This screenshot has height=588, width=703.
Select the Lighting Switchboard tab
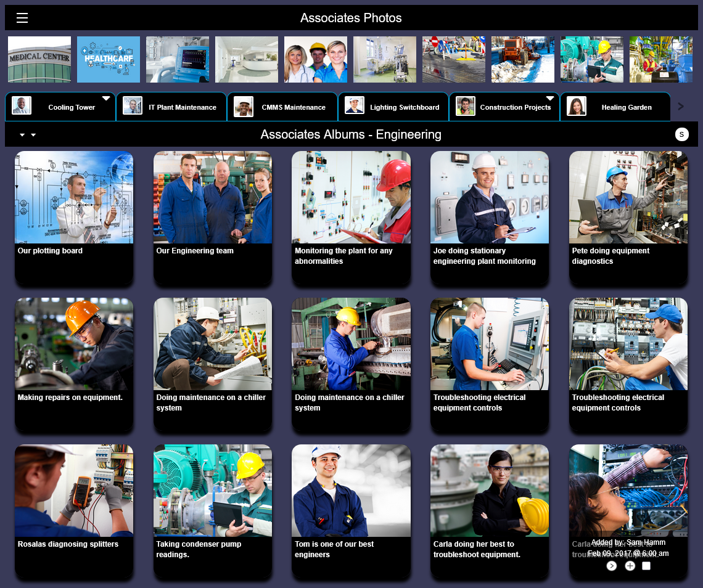[405, 107]
